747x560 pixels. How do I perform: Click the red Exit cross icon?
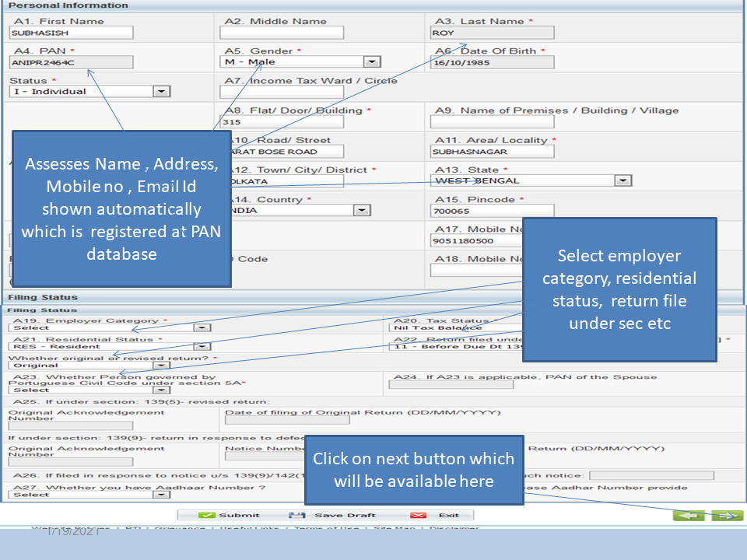419,515
